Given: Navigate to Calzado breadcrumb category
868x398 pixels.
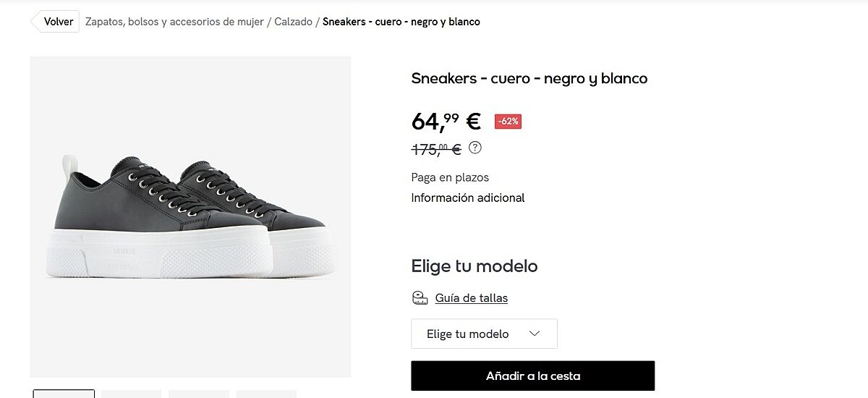Looking at the screenshot, I should click(x=293, y=22).
